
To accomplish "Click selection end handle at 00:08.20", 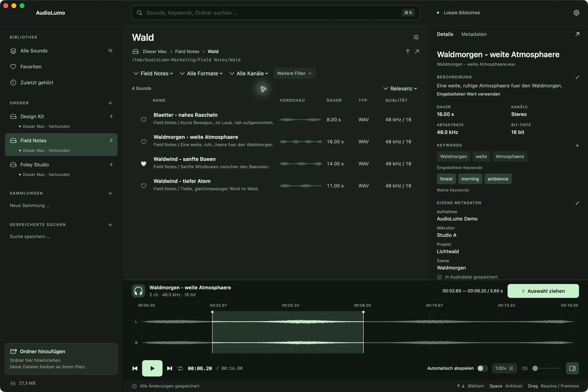I will click(x=363, y=312).
